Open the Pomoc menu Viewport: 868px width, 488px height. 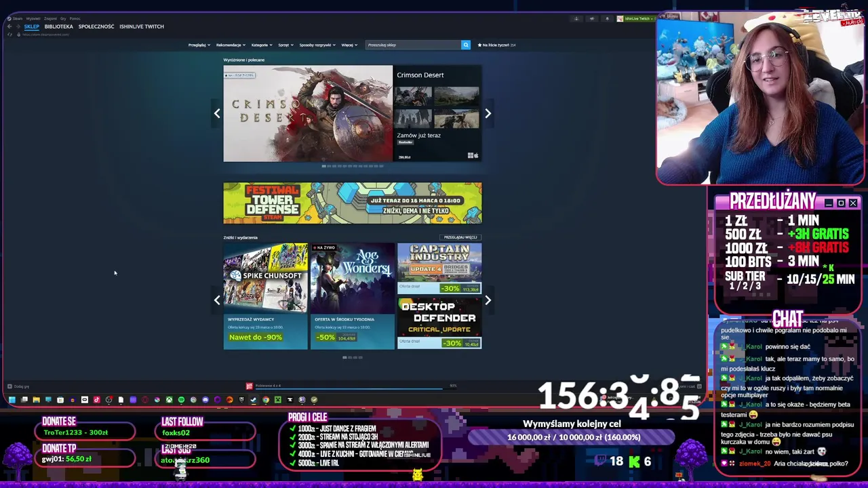(75, 18)
